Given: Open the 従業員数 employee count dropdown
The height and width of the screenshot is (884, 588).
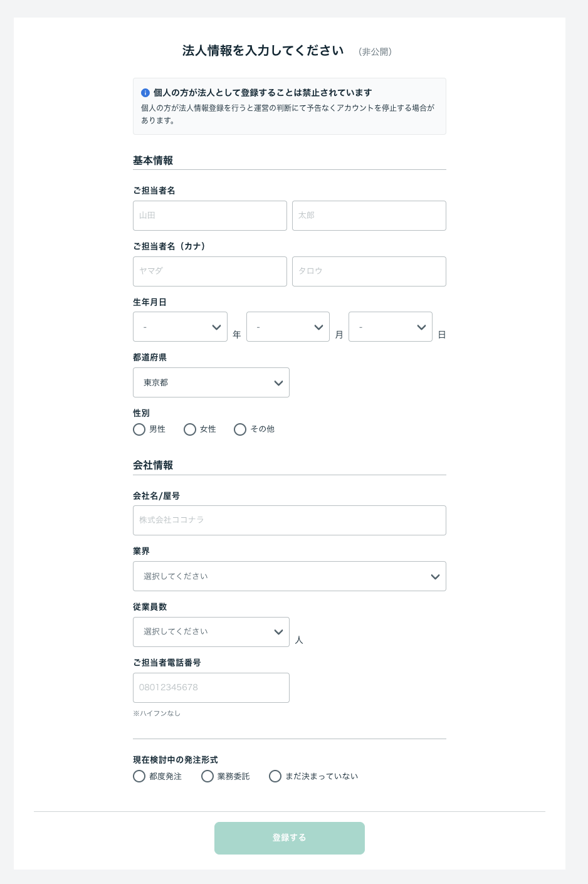Looking at the screenshot, I should [211, 632].
